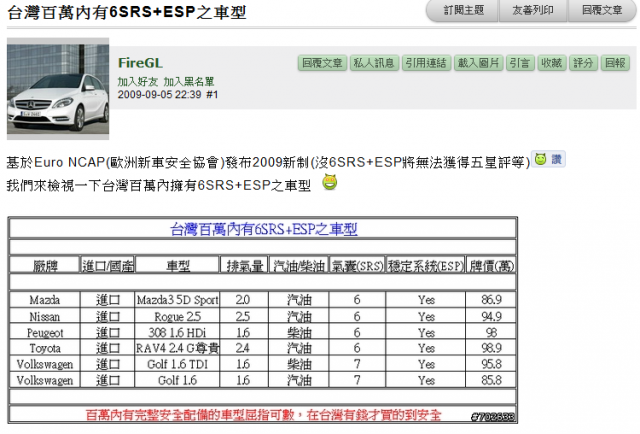Click the 回報 report button
The width and height of the screenshot is (640, 434).
tap(615, 63)
